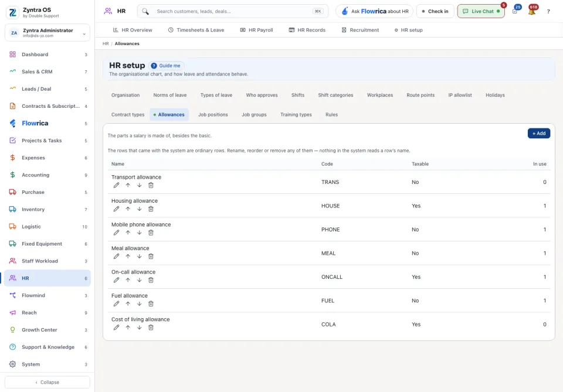Delete the Meal allowance row
Screen dimensions: 563x392
point(151,256)
